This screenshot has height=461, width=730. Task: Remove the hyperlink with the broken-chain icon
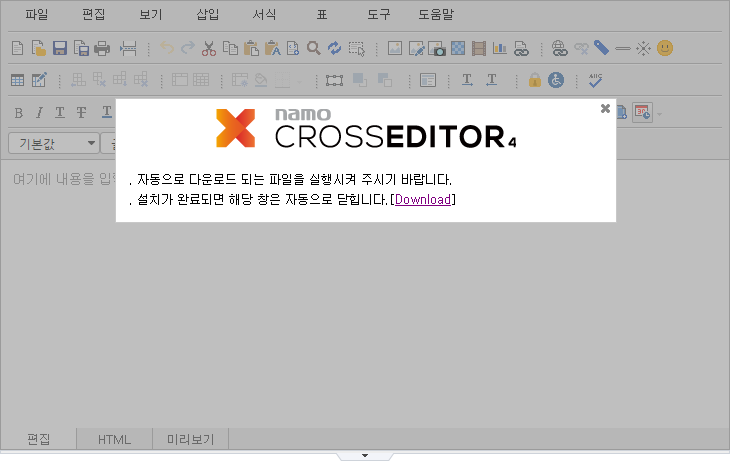click(x=581, y=48)
